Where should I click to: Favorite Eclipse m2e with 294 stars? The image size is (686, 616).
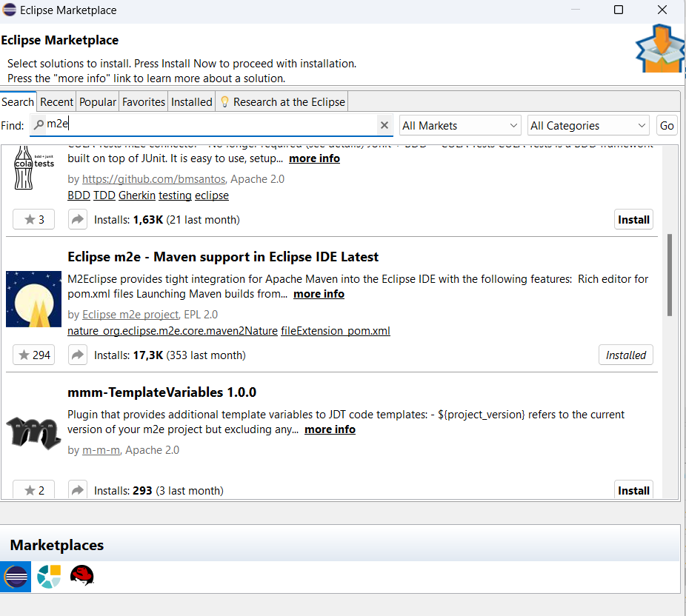point(33,355)
